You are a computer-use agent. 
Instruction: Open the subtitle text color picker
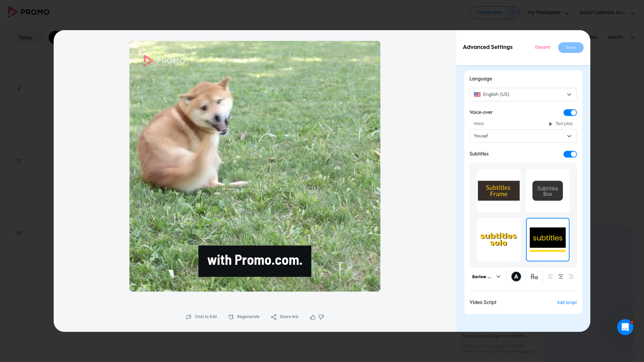[516, 277]
